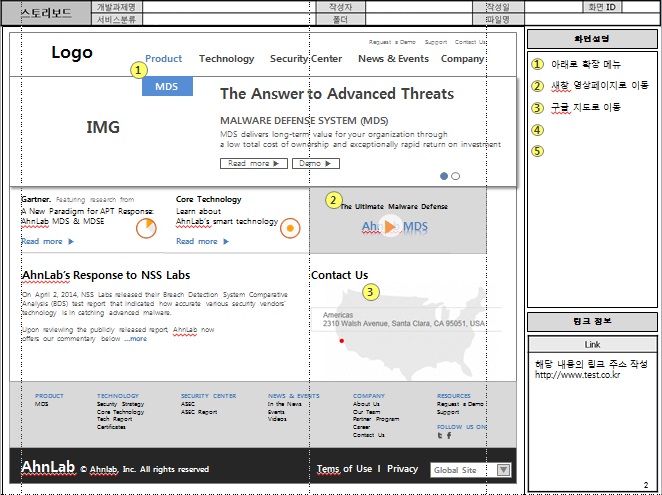Open the Technology menu
Viewport: 662px width, 495px height.
[x=227, y=59]
